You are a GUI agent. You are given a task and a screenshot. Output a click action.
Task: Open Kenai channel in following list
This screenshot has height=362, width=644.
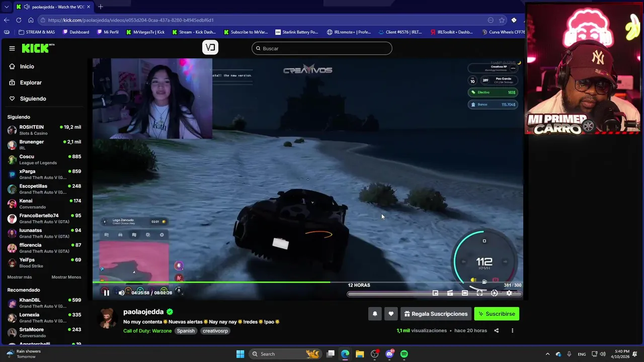tap(44, 204)
